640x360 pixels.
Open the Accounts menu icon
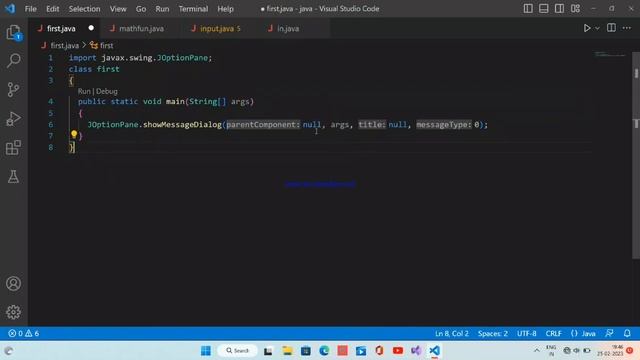point(13,283)
